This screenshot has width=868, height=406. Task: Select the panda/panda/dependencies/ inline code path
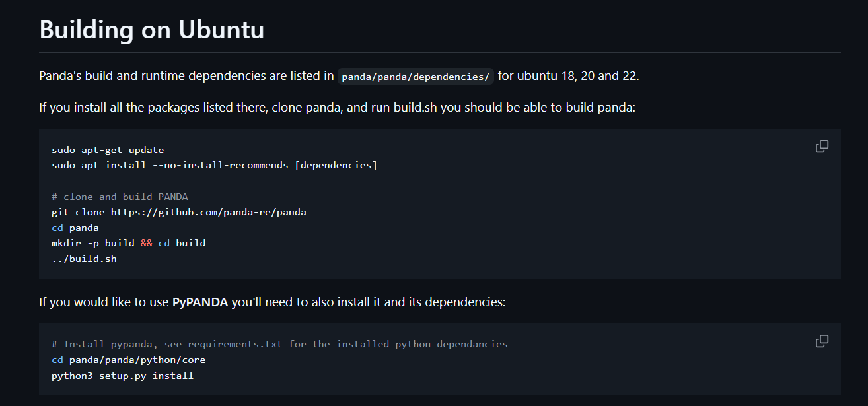point(416,77)
